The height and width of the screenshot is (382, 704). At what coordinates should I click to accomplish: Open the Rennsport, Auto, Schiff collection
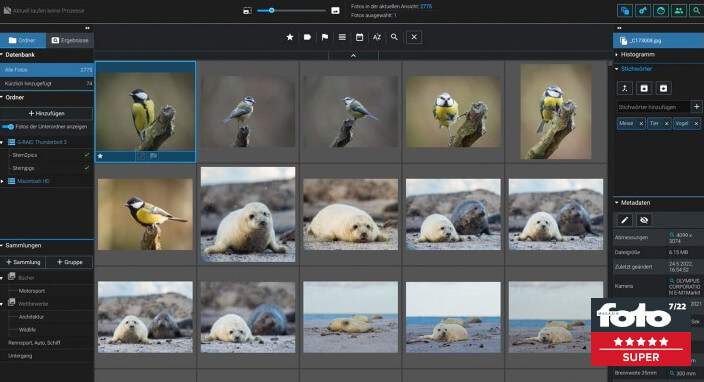(35, 343)
